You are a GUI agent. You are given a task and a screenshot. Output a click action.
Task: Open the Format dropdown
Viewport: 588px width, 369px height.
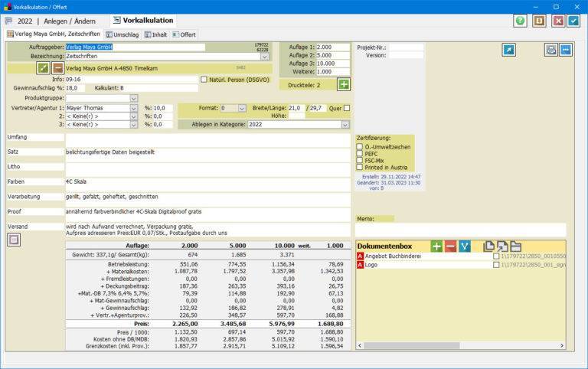(x=242, y=108)
